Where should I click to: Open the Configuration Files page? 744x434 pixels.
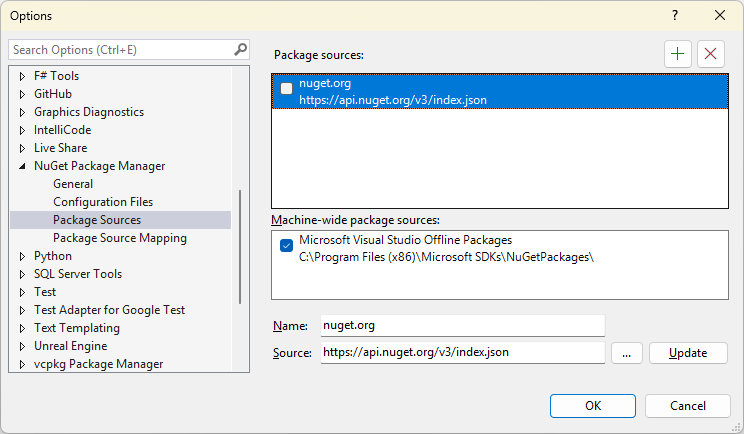[x=103, y=202]
